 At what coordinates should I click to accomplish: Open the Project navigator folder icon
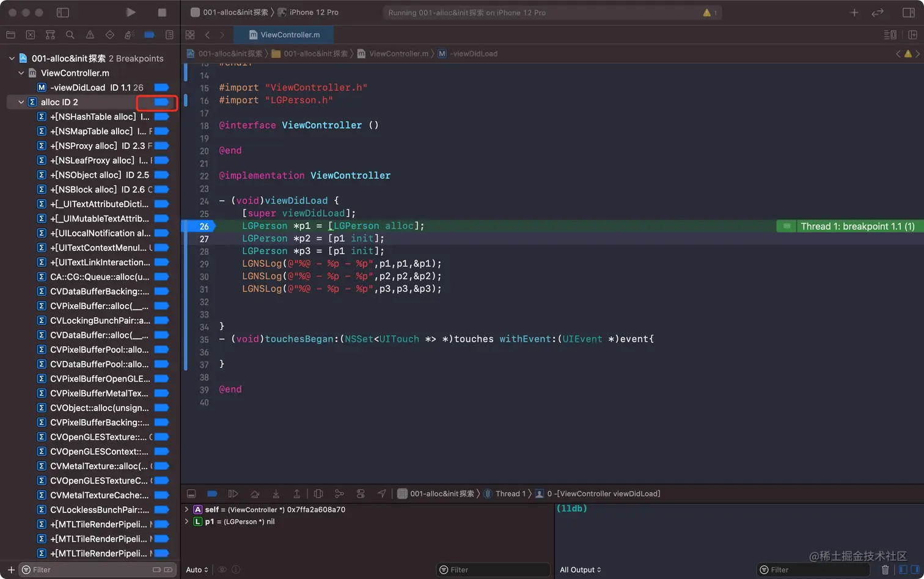10,35
